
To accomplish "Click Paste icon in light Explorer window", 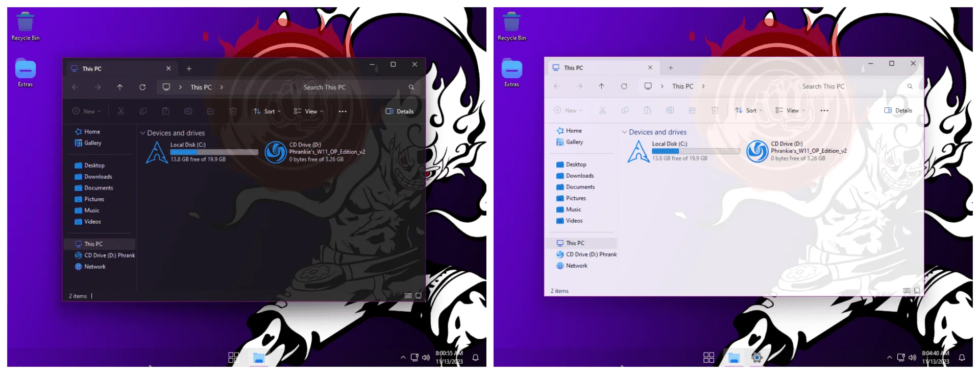I will click(648, 110).
